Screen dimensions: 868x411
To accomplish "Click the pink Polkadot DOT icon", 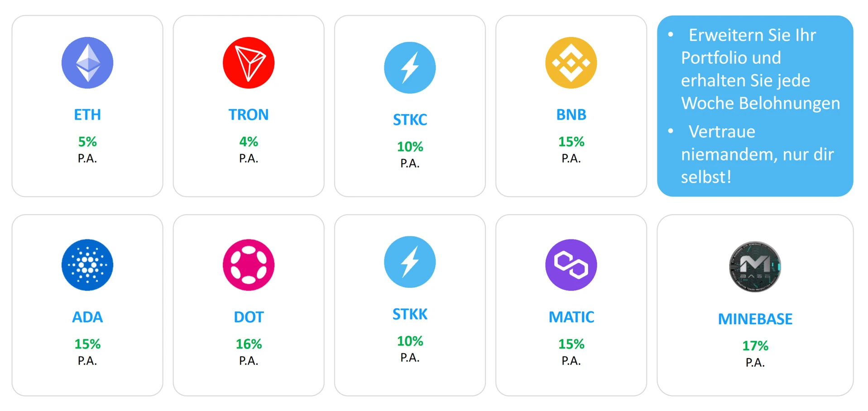I will tap(249, 265).
